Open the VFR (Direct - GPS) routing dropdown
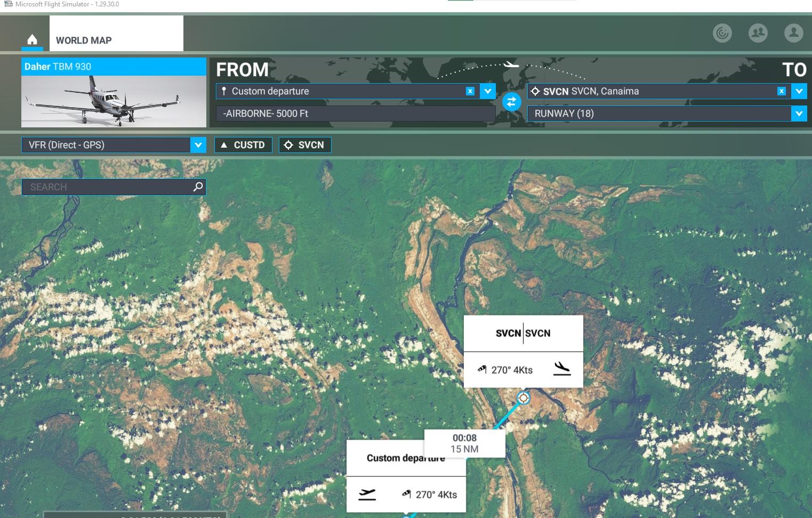 coord(198,145)
